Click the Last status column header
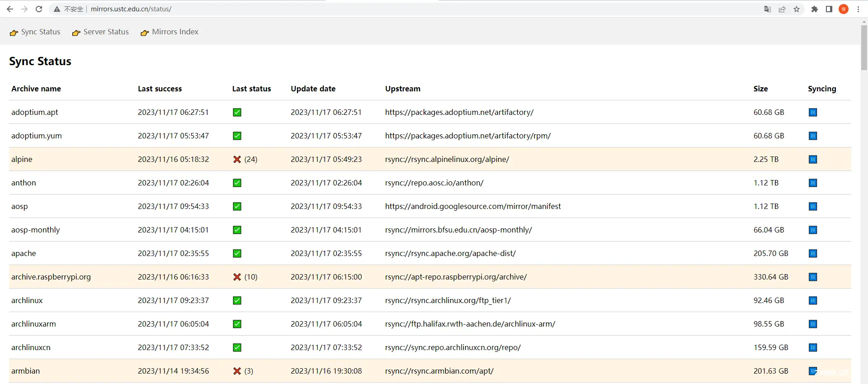The image size is (868, 384). tap(252, 89)
